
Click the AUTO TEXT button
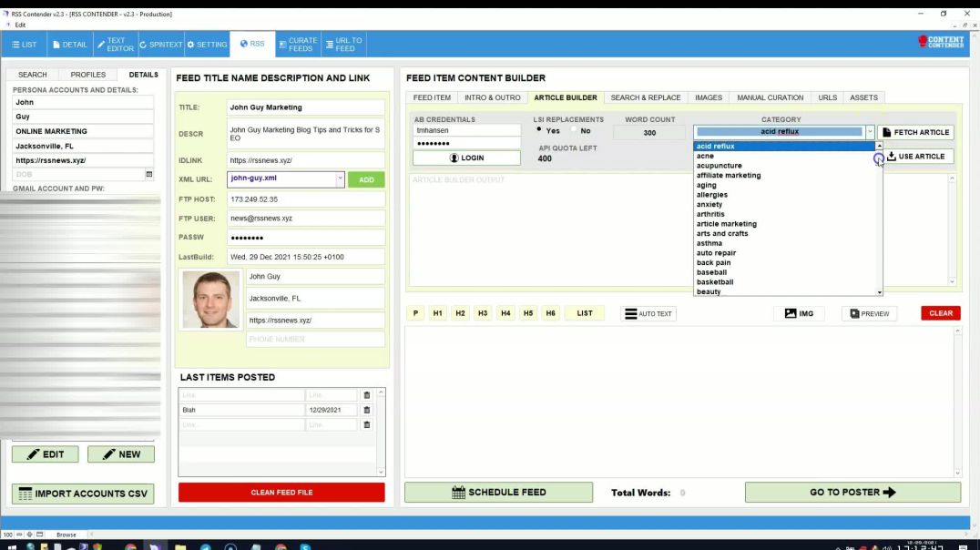point(648,314)
